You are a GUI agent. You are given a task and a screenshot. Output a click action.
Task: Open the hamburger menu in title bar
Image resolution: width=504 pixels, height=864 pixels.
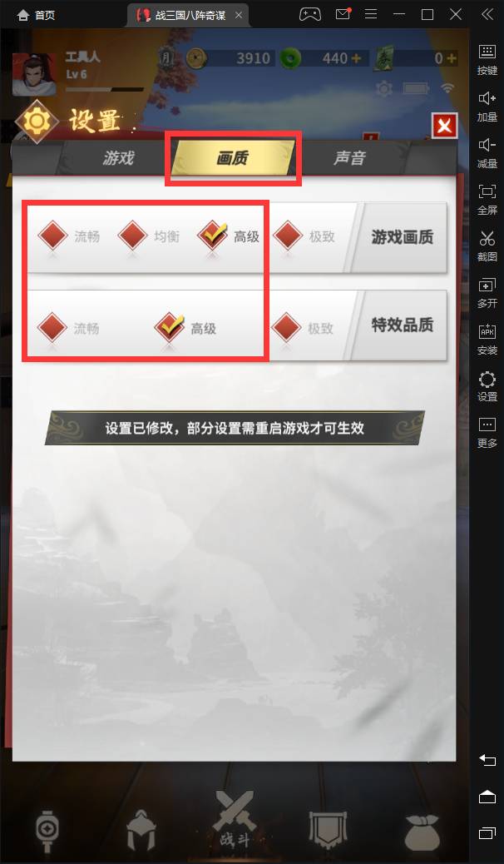pyautogui.click(x=371, y=14)
